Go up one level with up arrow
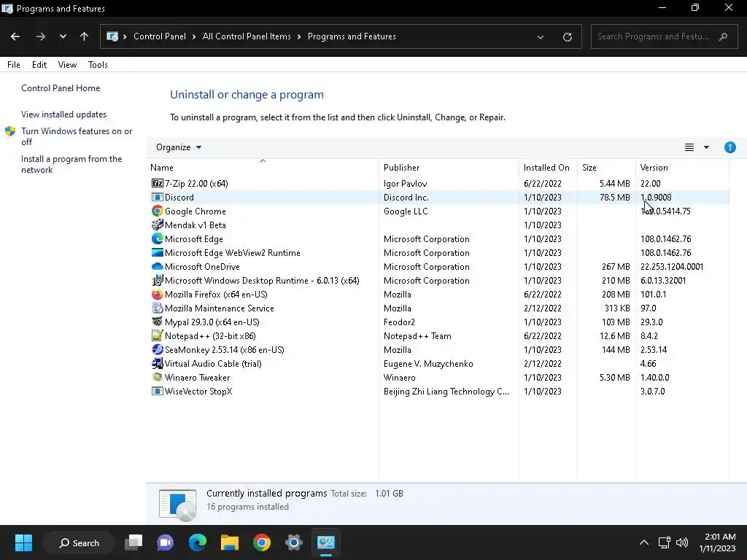Viewport: 747px width, 560px height. click(85, 36)
